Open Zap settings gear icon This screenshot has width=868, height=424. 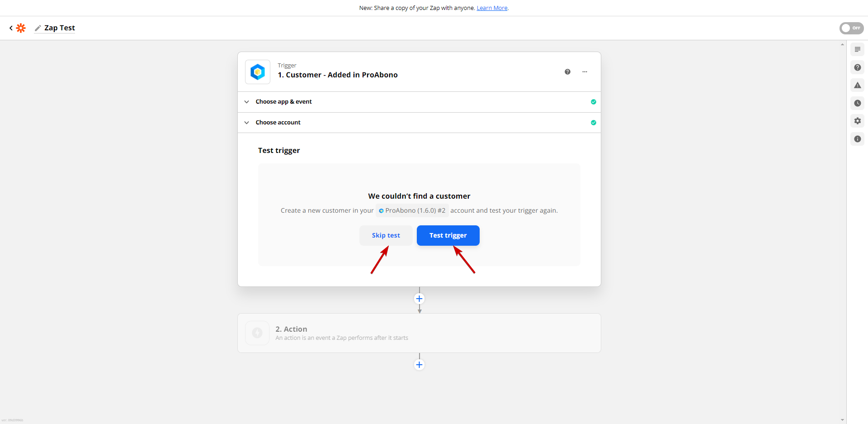pyautogui.click(x=857, y=121)
